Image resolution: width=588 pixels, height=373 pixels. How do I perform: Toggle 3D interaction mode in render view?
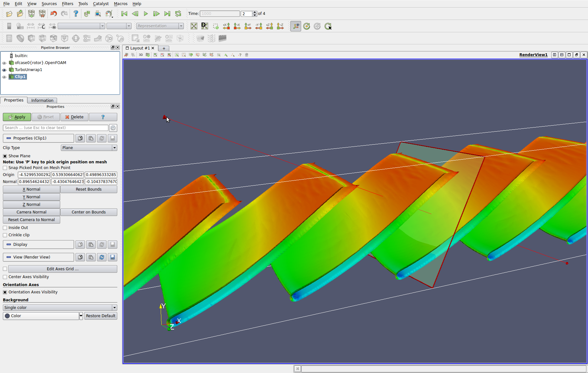tap(141, 55)
